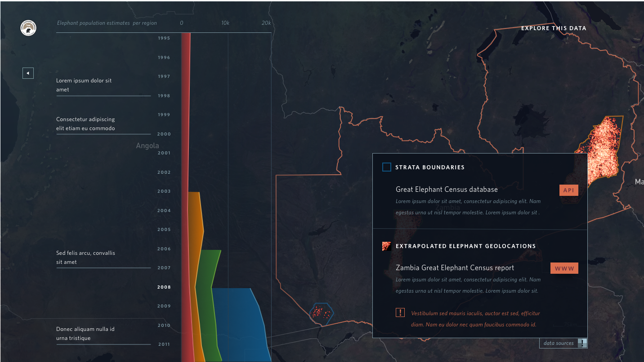This screenshot has height=362, width=644.
Task: Click the data sources exclamation icon
Action: 582,344
